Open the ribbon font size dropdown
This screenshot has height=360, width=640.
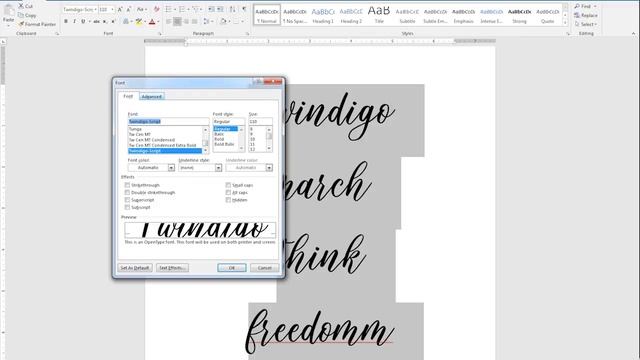point(112,9)
